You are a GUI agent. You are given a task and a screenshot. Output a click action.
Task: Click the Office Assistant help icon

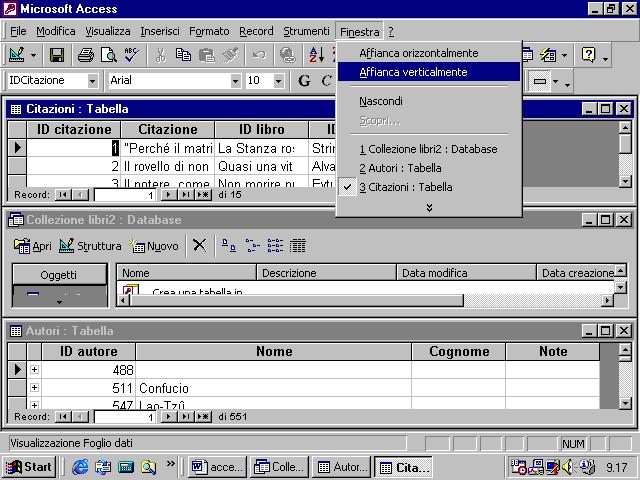(x=589, y=55)
